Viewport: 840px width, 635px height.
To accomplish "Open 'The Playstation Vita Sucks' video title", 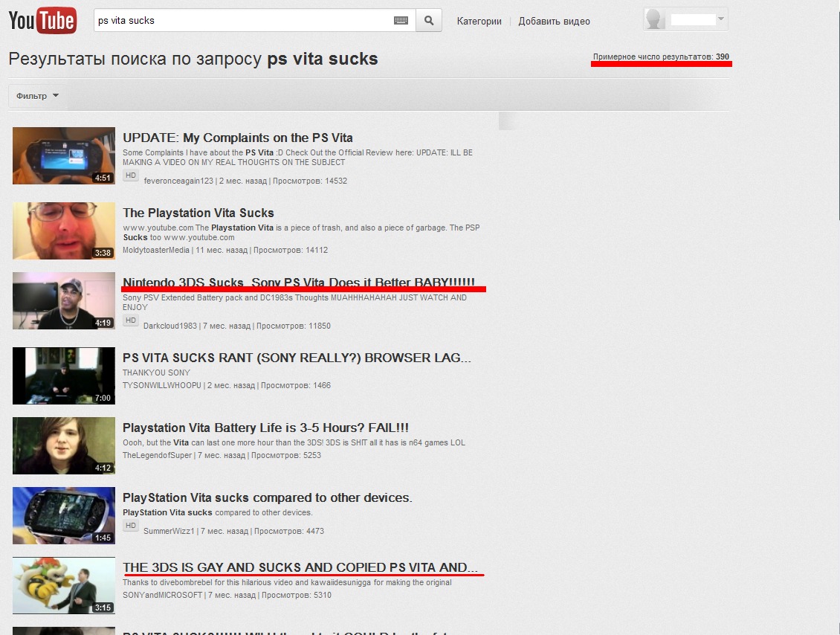I will [198, 213].
